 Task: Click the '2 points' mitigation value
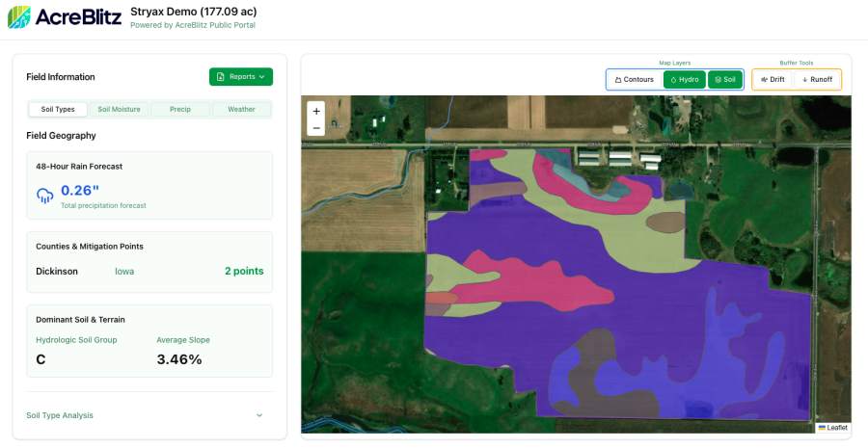click(x=244, y=272)
